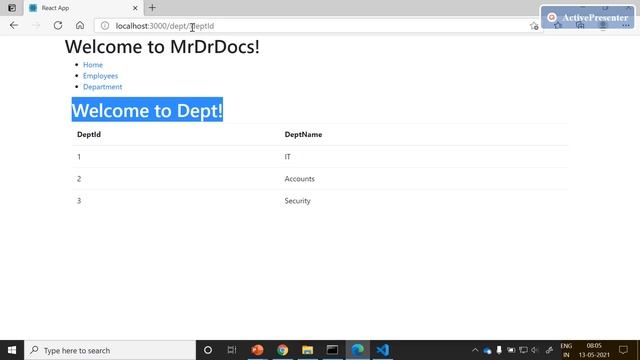Click the Welcome to Dept! heading
Image resolution: width=640 pixels, height=360 pixels.
147,110
